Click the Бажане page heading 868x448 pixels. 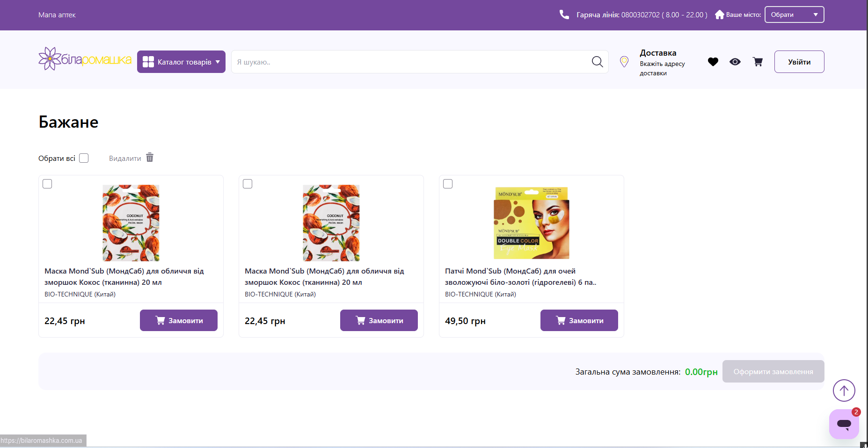click(68, 122)
